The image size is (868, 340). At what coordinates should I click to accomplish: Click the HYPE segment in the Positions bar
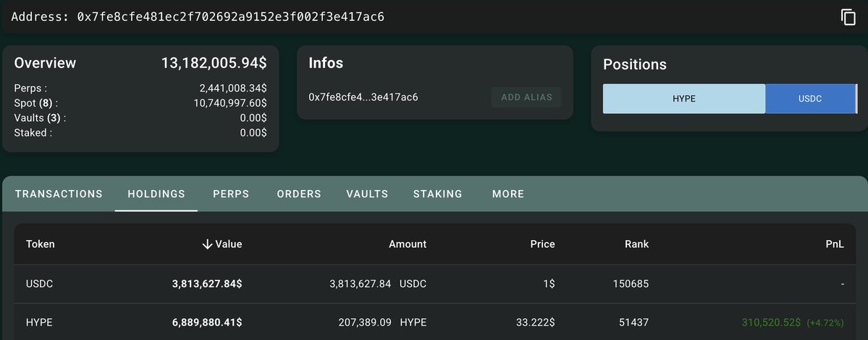[x=683, y=99]
